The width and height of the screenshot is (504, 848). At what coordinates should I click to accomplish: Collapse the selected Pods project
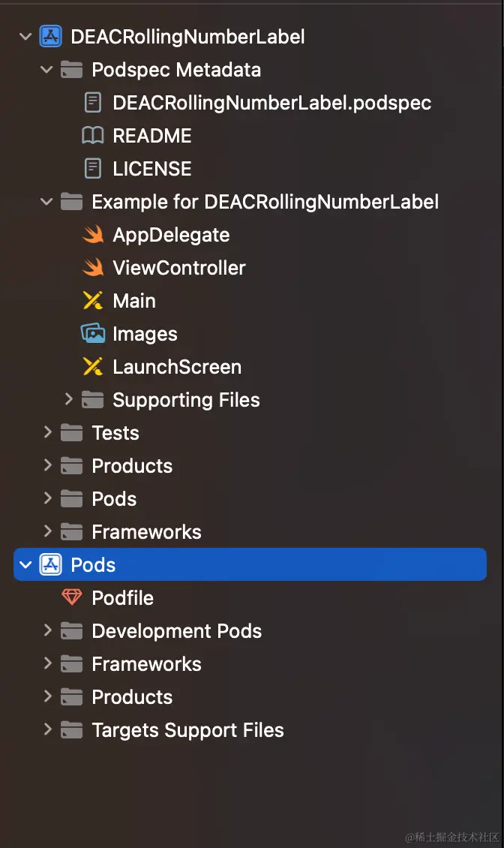click(x=26, y=565)
